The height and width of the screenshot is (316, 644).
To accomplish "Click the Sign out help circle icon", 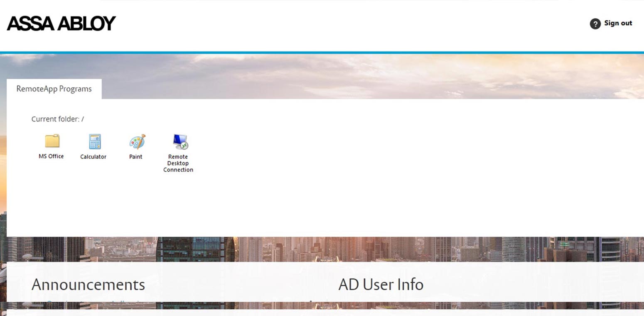I will [x=595, y=24].
